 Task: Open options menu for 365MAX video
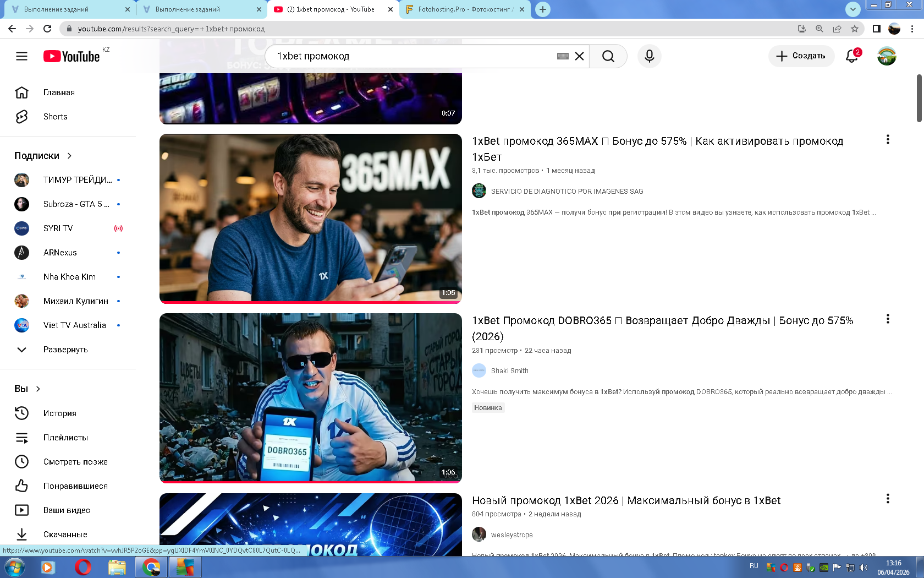tap(888, 140)
